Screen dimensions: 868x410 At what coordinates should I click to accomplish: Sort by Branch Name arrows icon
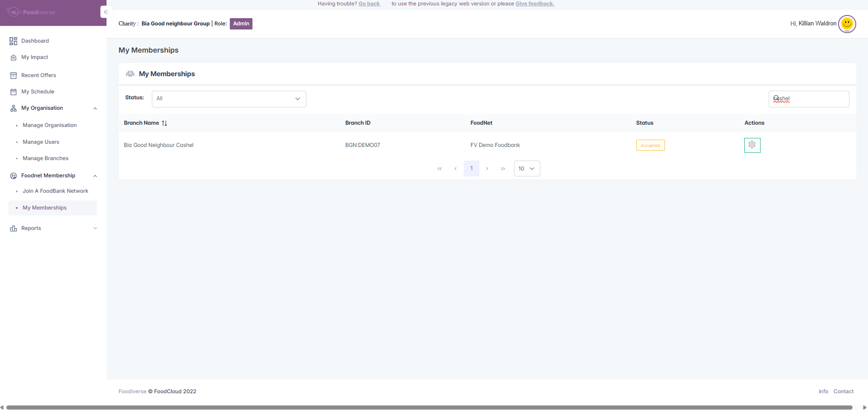click(165, 123)
